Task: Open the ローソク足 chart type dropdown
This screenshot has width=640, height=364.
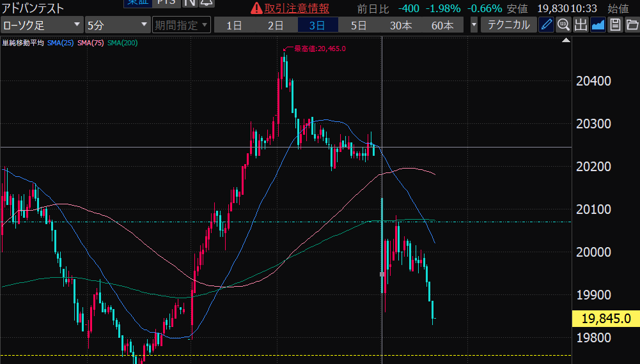Action: point(42,26)
